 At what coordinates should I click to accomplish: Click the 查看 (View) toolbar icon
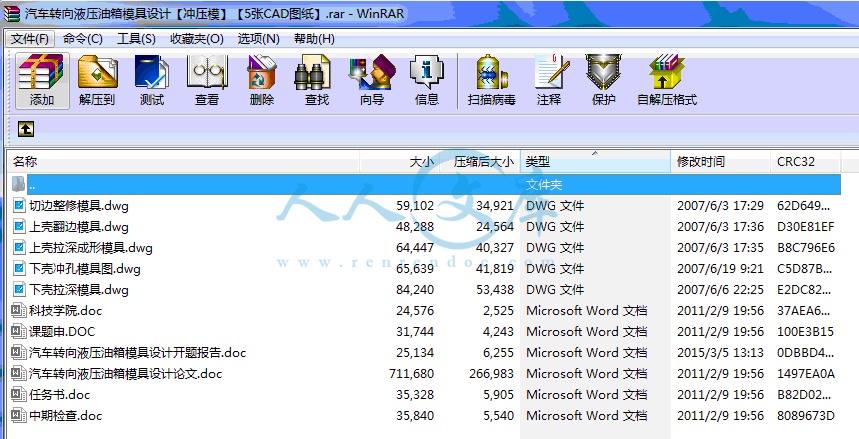click(207, 81)
